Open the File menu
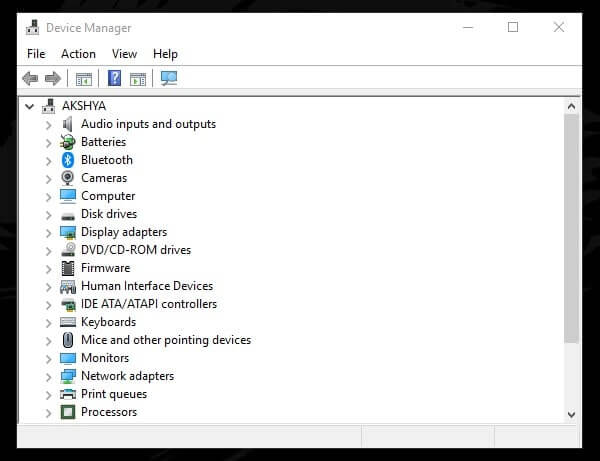600x461 pixels. (x=36, y=54)
